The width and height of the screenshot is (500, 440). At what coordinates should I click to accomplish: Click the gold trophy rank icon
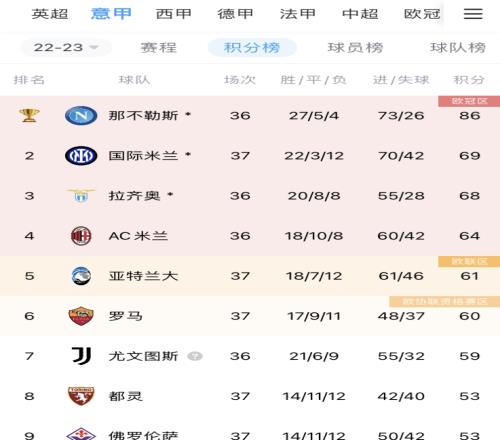point(29,115)
